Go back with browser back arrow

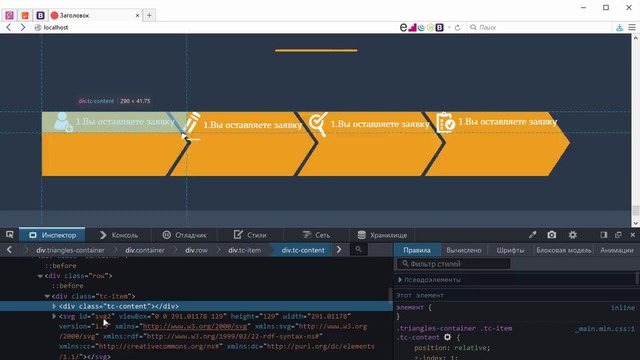click(x=9, y=27)
